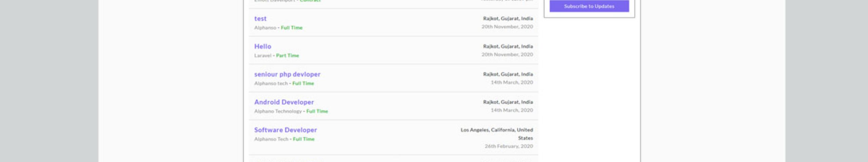Select the Software Developer job title
Screen dimensions: 868x162
point(285,130)
